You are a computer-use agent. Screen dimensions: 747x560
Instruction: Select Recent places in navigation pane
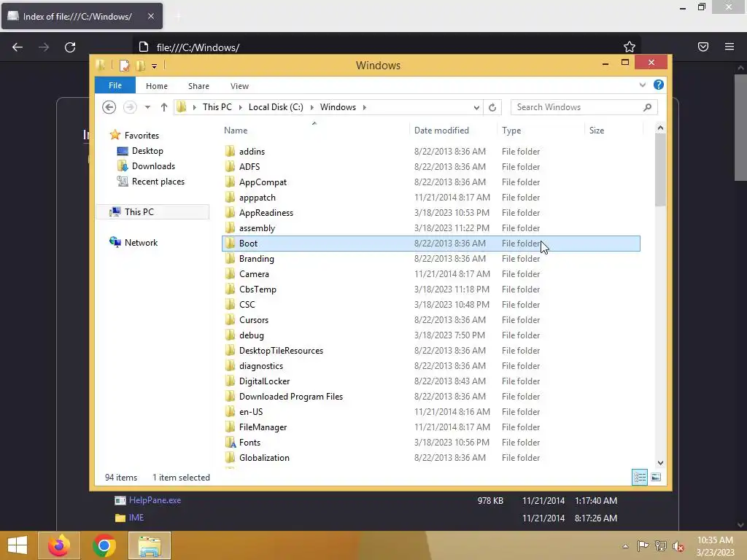coord(158,182)
